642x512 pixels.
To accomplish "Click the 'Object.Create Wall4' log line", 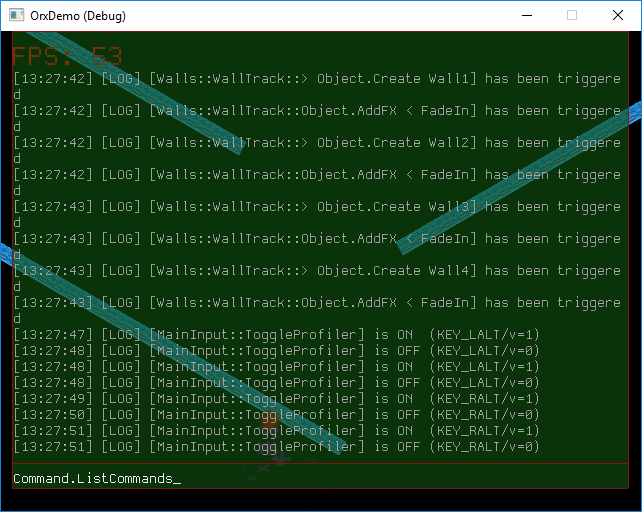I will point(317,278).
